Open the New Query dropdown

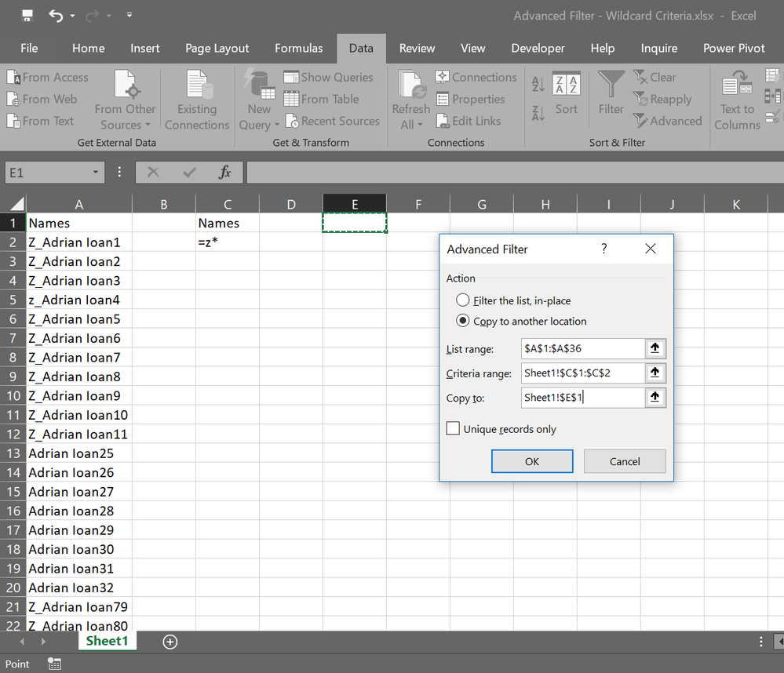click(x=259, y=117)
